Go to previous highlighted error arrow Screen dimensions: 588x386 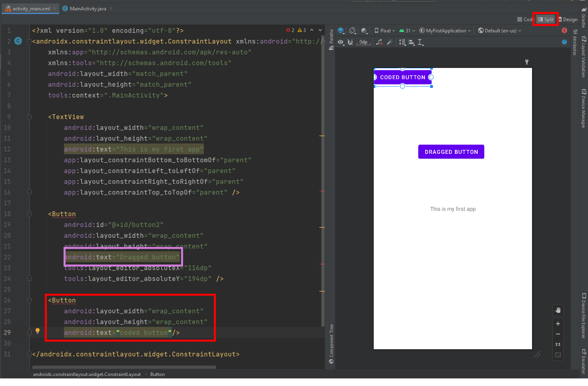312,30
